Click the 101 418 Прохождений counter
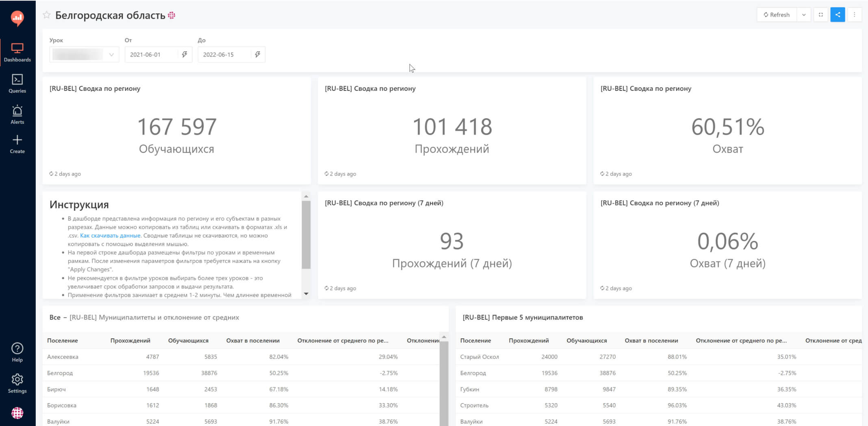This screenshot has height=426, width=868. [452, 135]
